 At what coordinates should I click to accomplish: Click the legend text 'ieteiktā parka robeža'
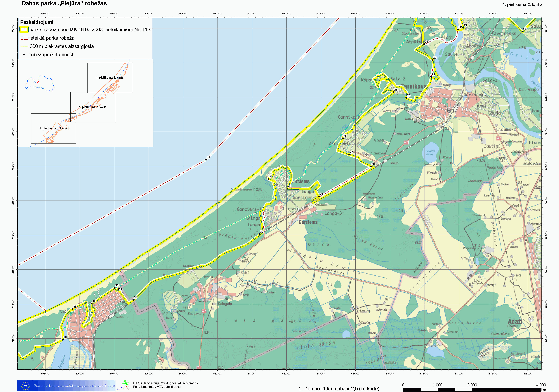click(x=52, y=38)
